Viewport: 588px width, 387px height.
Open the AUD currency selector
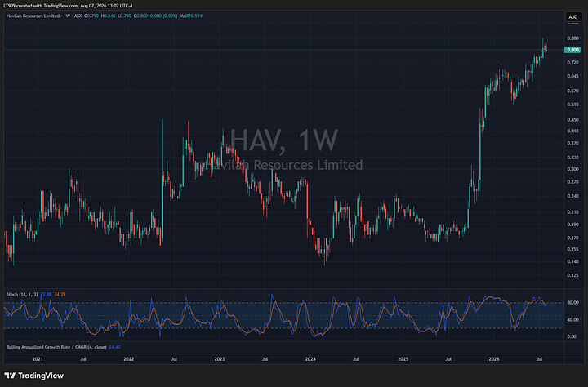pyautogui.click(x=573, y=17)
